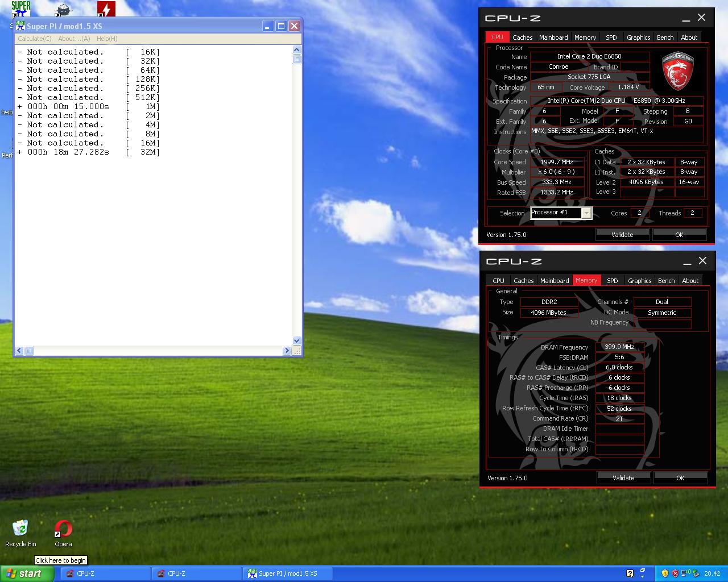Switch to the Mainboard tab in upper CPU-Z
The image size is (728, 582).
pos(553,38)
